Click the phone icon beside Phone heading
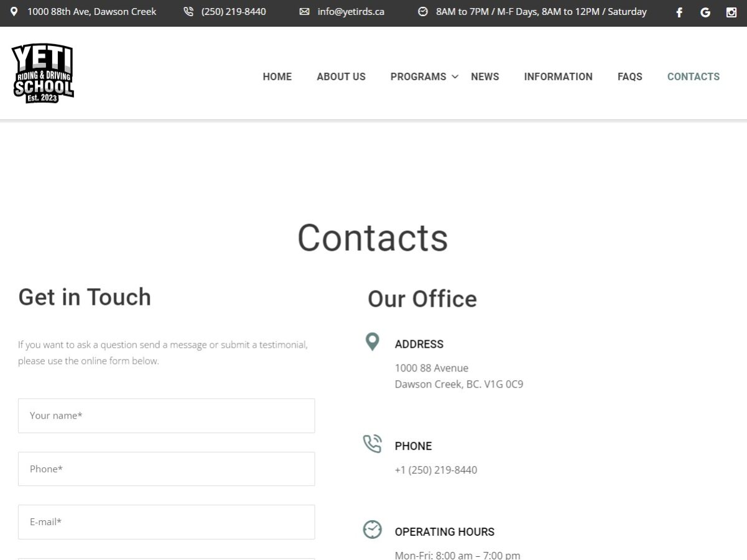The width and height of the screenshot is (747, 560). click(x=372, y=444)
